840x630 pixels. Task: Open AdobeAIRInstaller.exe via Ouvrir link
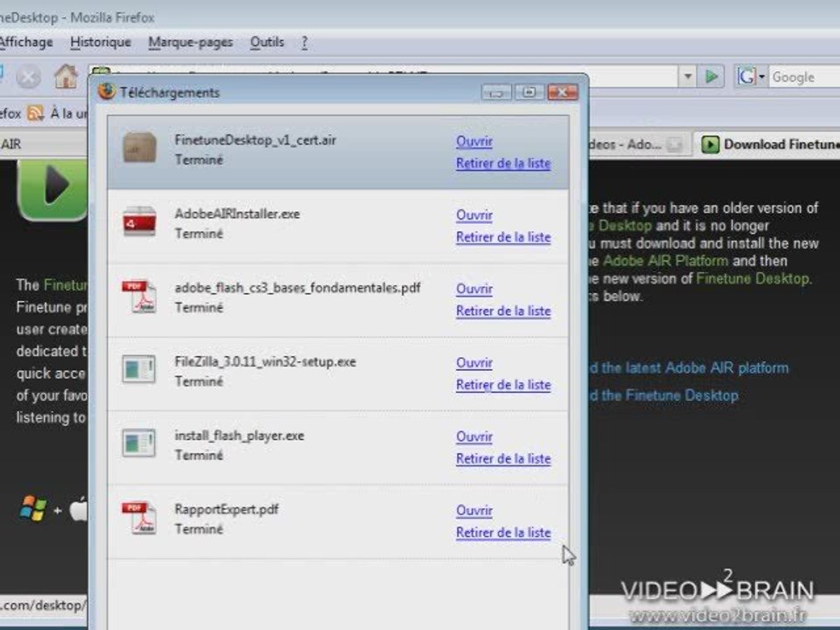pos(474,215)
